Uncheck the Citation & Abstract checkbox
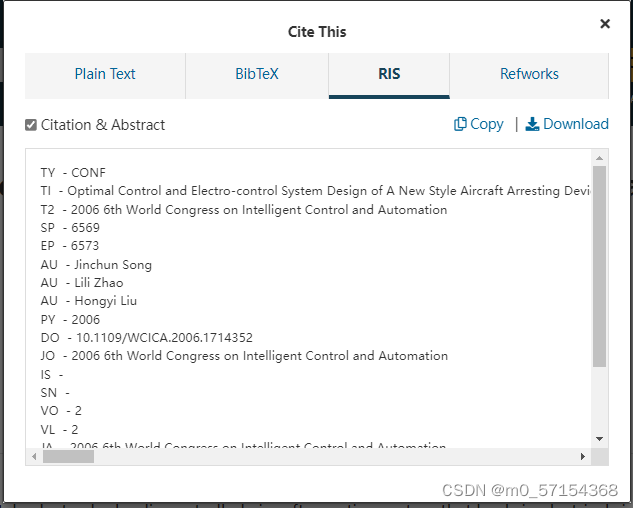 pos(31,125)
